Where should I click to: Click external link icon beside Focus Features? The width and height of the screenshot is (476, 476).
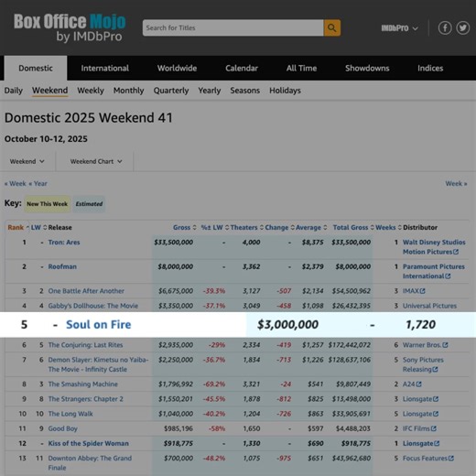tap(451, 459)
